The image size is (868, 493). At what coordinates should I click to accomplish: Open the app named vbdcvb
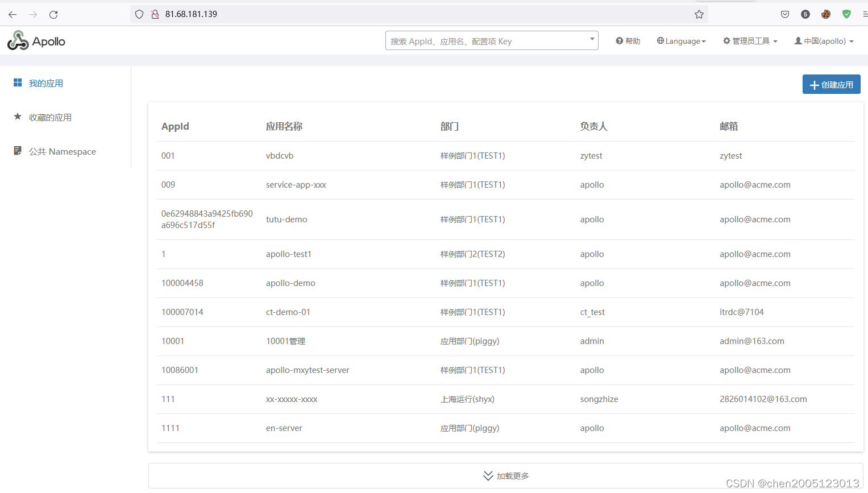pos(280,156)
